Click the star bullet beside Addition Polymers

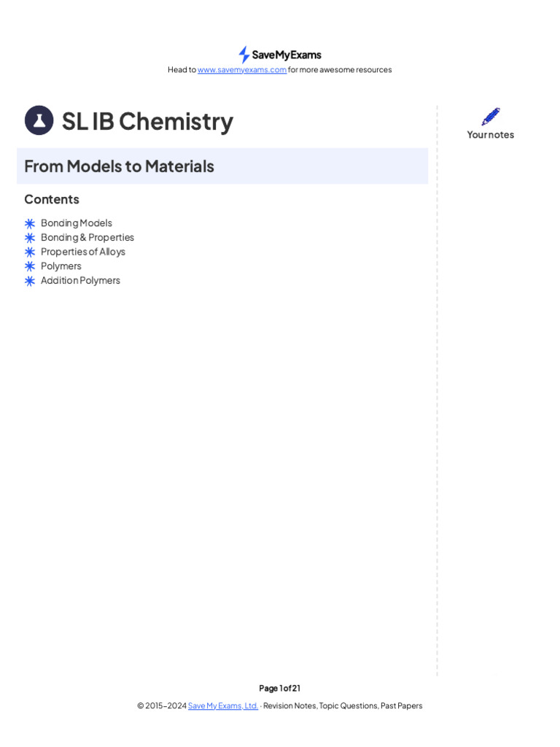pos(30,281)
